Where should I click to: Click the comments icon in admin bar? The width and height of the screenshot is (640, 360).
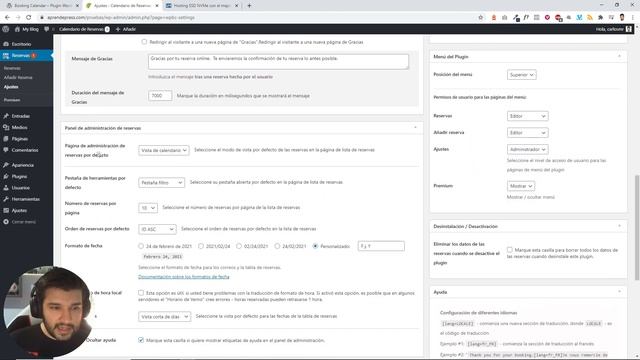47,29
